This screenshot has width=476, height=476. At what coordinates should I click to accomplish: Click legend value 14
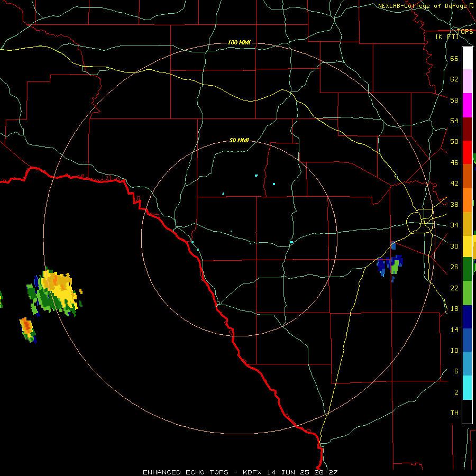454,329
